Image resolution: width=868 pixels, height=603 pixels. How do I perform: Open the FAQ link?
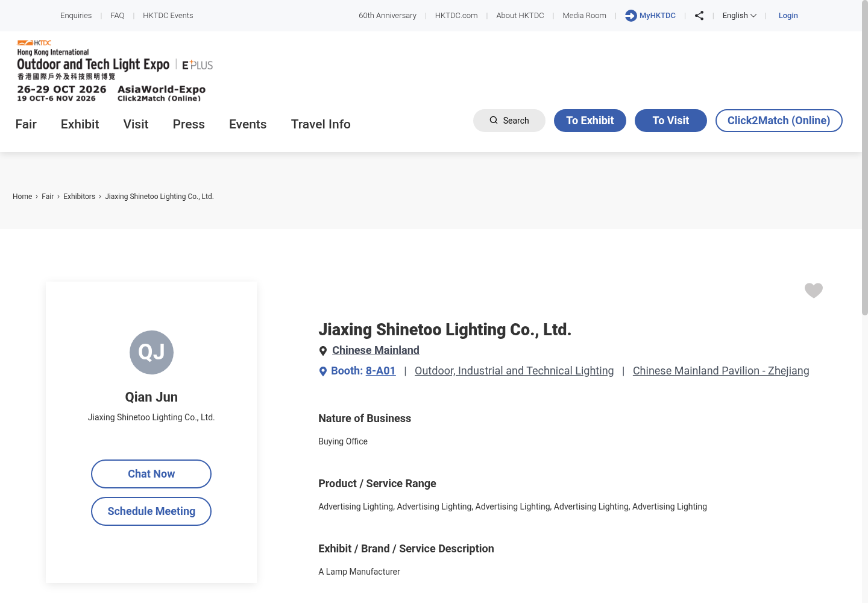(118, 16)
